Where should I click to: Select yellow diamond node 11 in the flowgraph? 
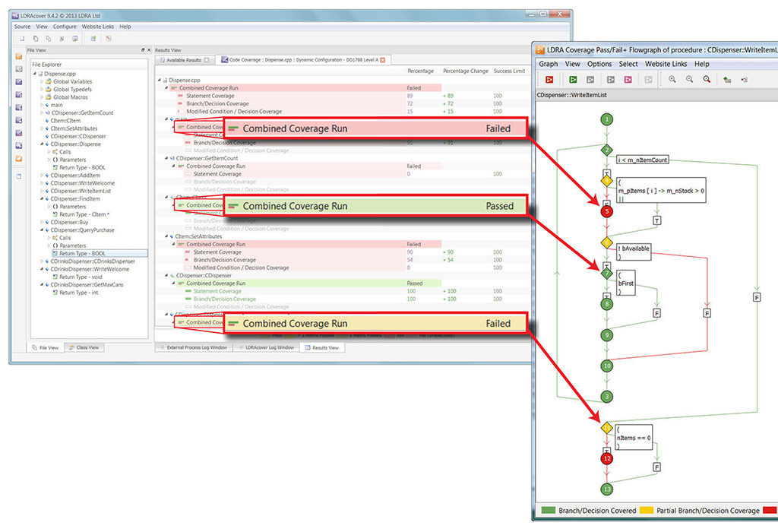606,428
